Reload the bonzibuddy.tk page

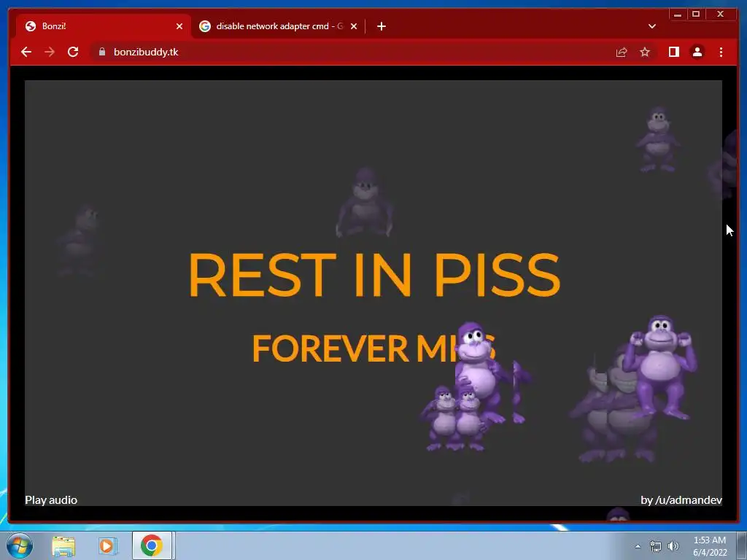[73, 52]
